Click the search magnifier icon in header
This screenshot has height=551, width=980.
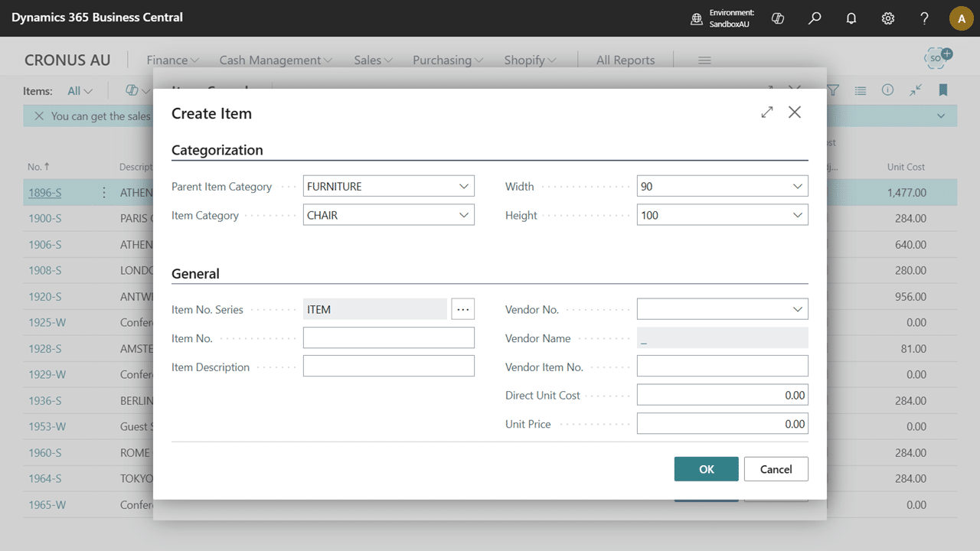coord(815,18)
